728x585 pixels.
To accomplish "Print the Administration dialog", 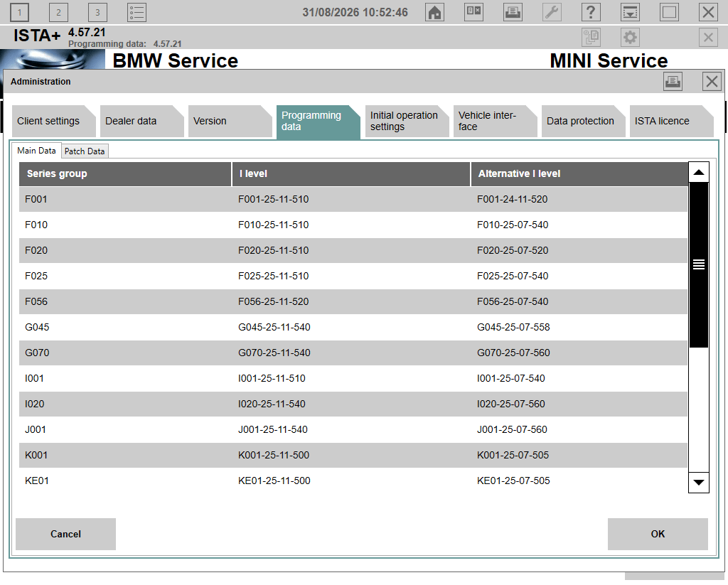I will [673, 82].
